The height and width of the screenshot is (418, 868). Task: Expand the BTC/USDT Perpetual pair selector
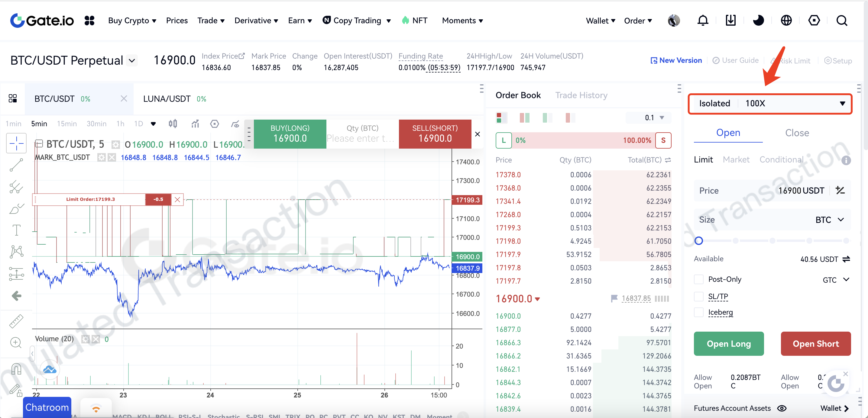(132, 61)
